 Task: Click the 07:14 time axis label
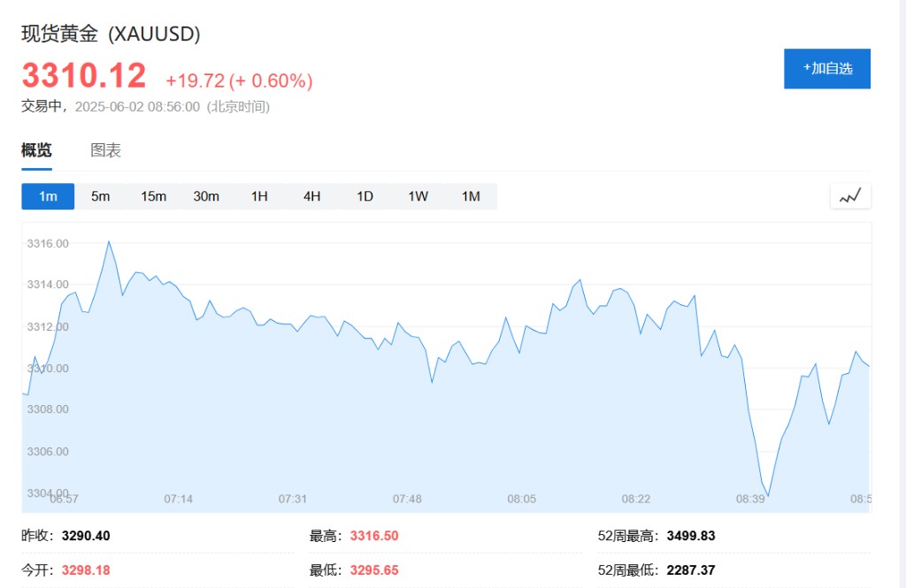click(x=178, y=499)
